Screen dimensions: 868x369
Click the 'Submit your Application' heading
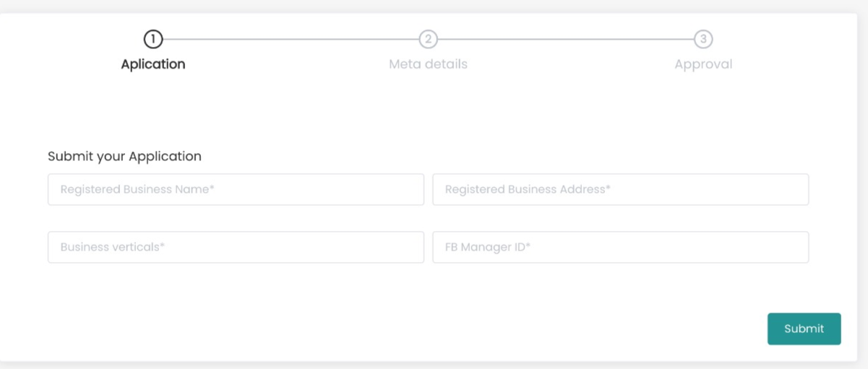124,156
